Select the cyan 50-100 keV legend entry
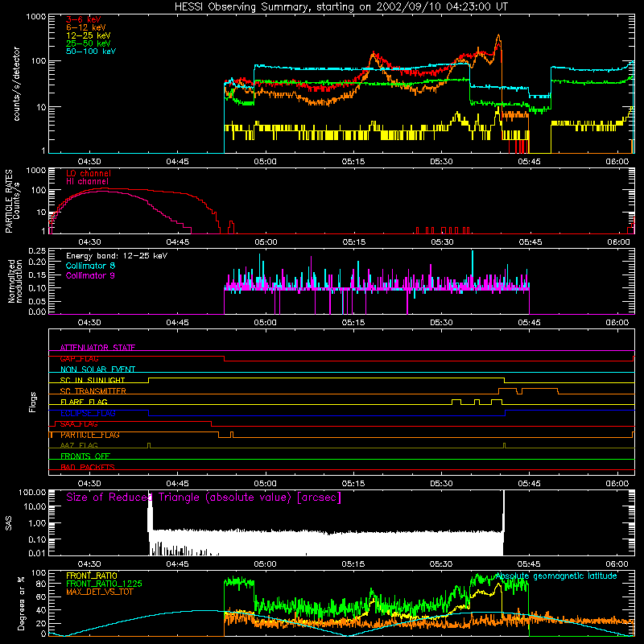The width and height of the screenshot is (644, 644). tap(91, 52)
